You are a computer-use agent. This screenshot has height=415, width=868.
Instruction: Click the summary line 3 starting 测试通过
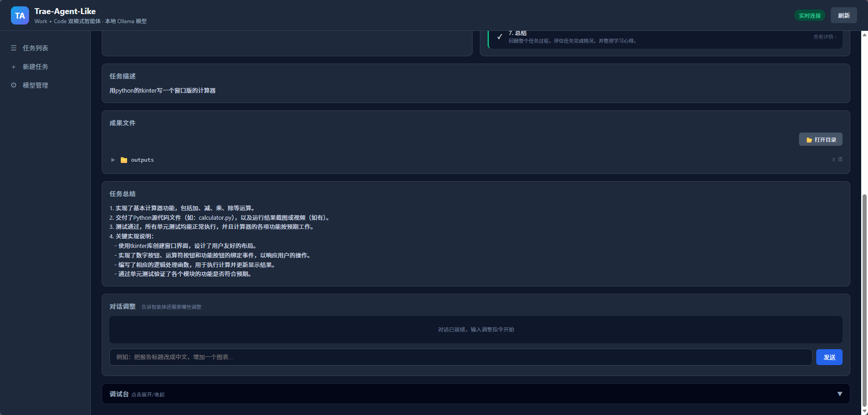click(212, 227)
